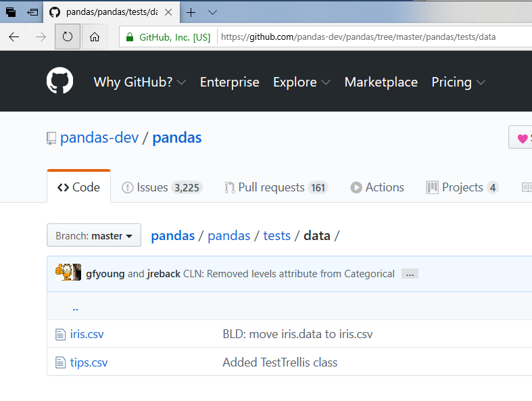Image resolution: width=532 pixels, height=401 pixels.
Task: Click the pink heart Sponsor button
Action: pyautogui.click(x=521, y=138)
